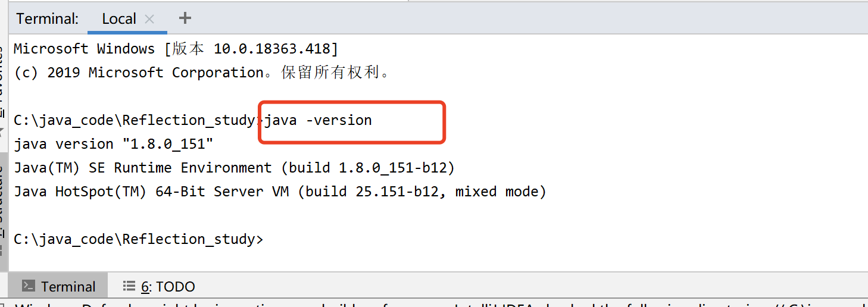Select the Local session tab
The width and height of the screenshot is (868, 307).
coord(119,19)
